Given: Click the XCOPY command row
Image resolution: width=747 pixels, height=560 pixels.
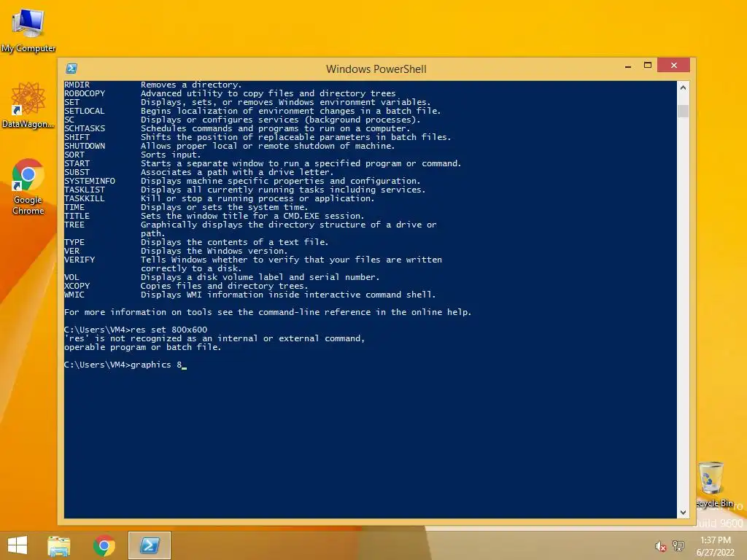Looking at the screenshot, I should (x=186, y=286).
